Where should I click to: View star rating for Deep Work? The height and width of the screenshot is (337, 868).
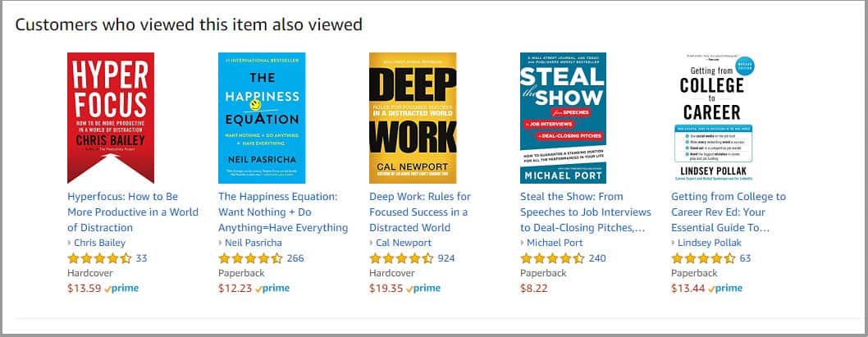(x=401, y=258)
